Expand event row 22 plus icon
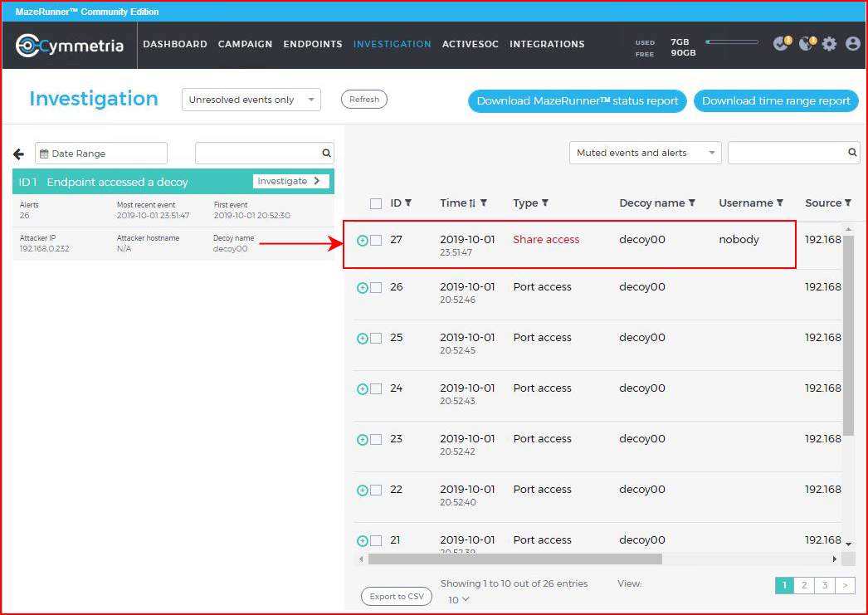 tap(362, 491)
